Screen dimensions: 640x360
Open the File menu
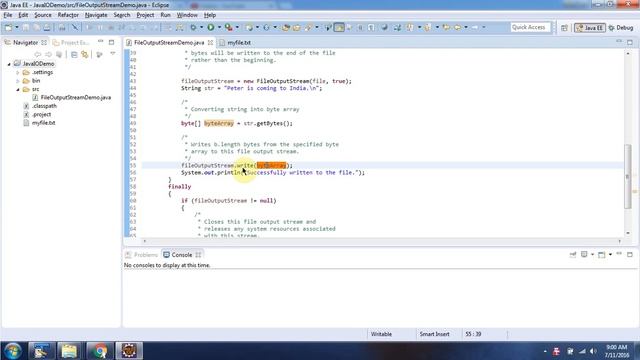click(8, 15)
